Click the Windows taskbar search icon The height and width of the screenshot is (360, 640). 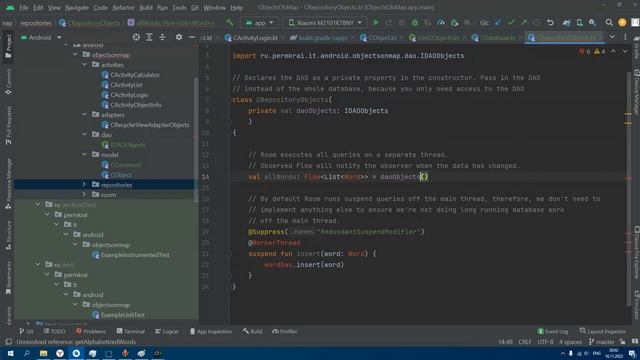pos(27,353)
